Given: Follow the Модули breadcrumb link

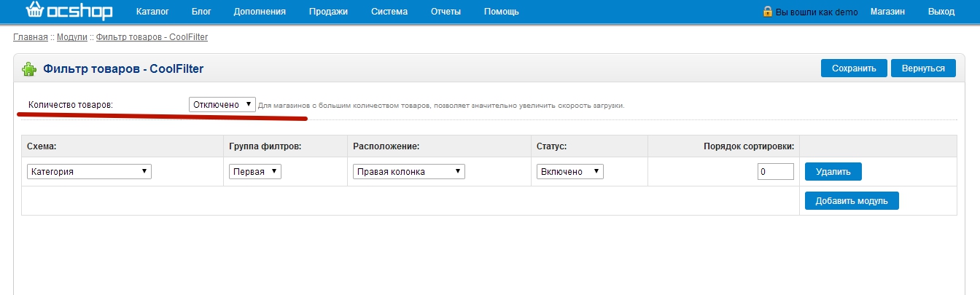Looking at the screenshot, I should pyautogui.click(x=72, y=37).
